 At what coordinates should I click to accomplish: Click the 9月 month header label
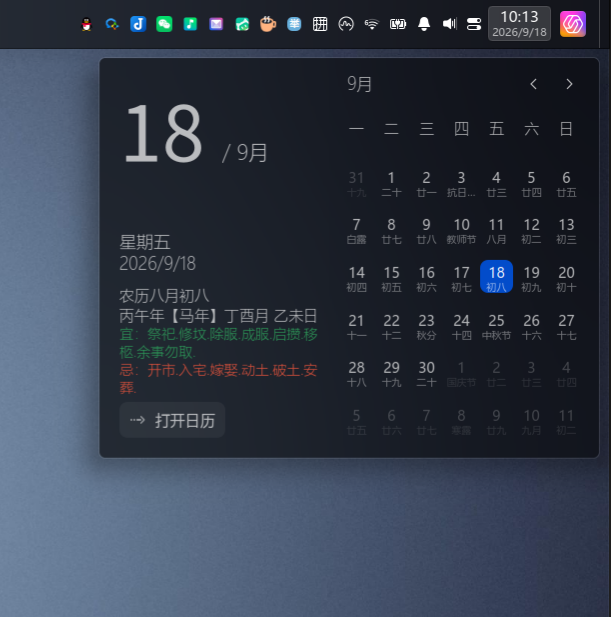click(359, 84)
